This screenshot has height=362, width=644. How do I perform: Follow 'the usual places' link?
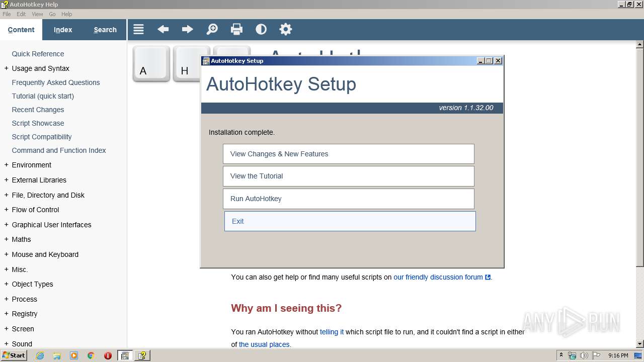click(264, 344)
